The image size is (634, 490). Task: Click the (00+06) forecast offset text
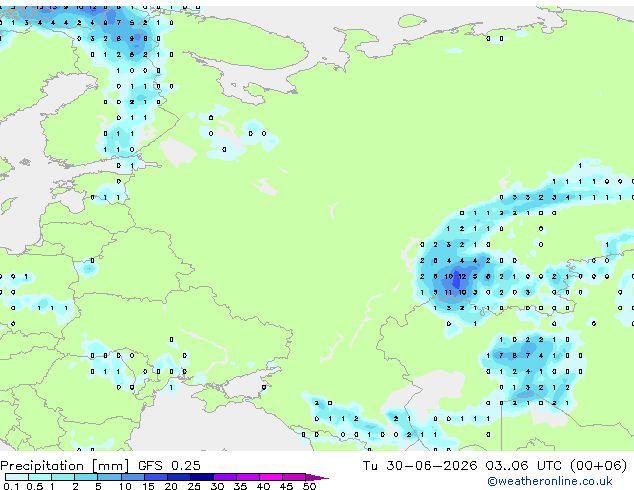pyautogui.click(x=598, y=466)
